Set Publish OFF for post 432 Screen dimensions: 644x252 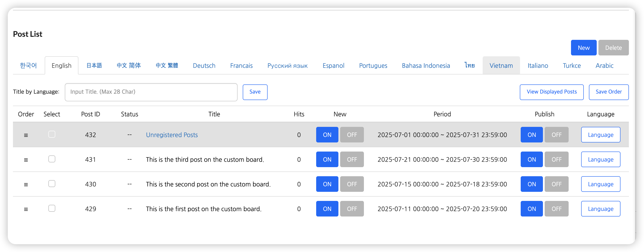[556, 135]
